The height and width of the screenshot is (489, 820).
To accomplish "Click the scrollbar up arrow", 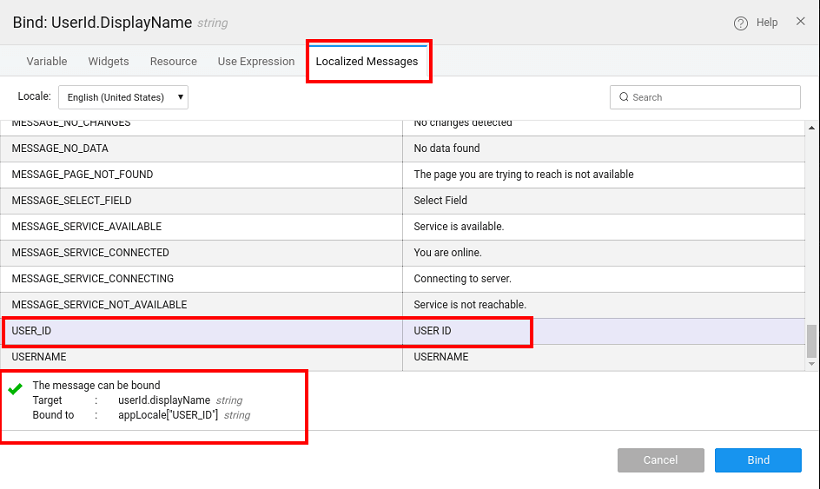I will pyautogui.click(x=812, y=127).
